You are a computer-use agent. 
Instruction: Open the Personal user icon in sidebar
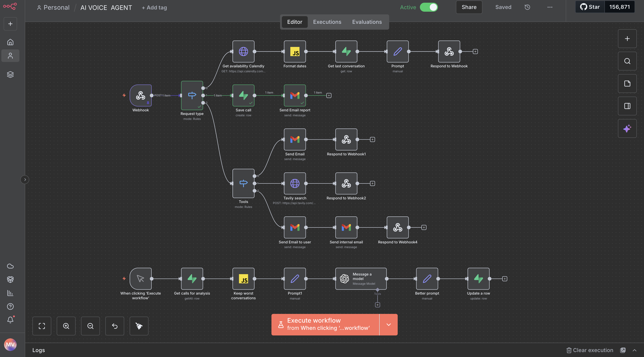(10, 56)
